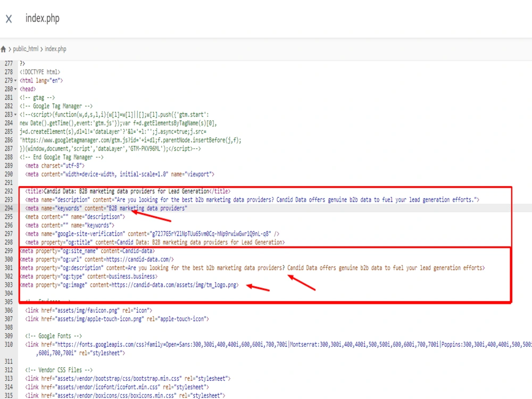Click the meta keywords B2B marketing line

click(106, 208)
